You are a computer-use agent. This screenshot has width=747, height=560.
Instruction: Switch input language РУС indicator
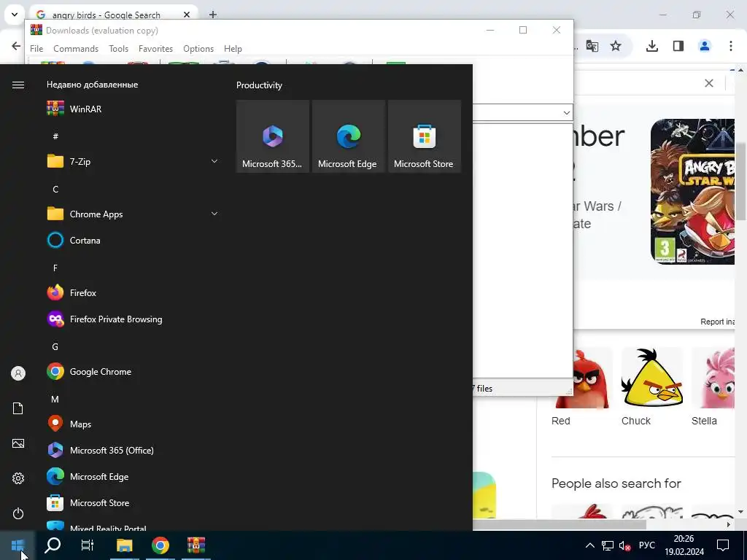tap(646, 545)
